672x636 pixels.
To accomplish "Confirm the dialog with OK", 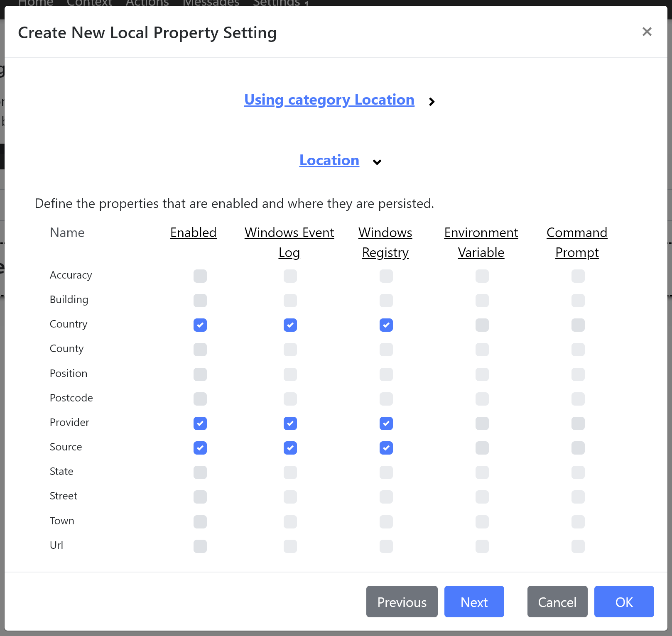I will [624, 602].
